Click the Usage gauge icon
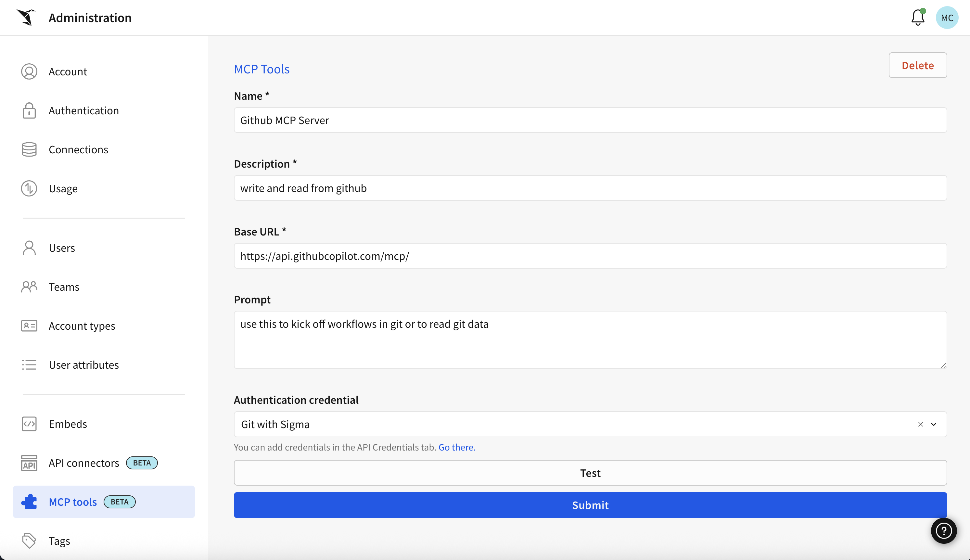This screenshot has width=970, height=560. click(x=29, y=188)
